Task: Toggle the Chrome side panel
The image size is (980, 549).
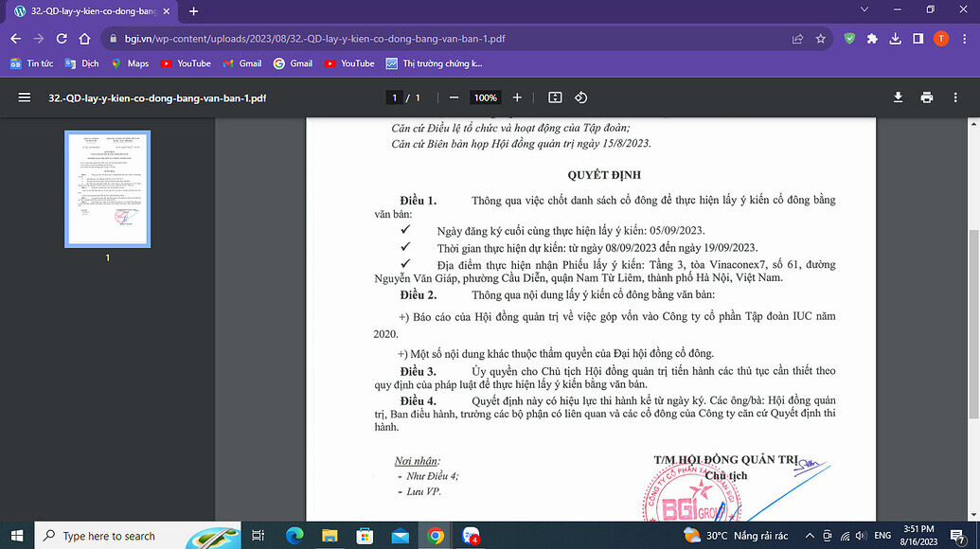Action: point(918,39)
